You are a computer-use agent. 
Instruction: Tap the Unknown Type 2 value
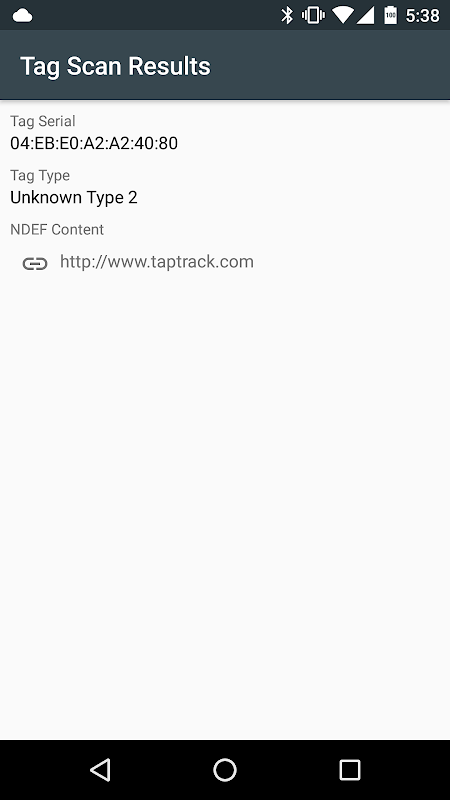74,197
